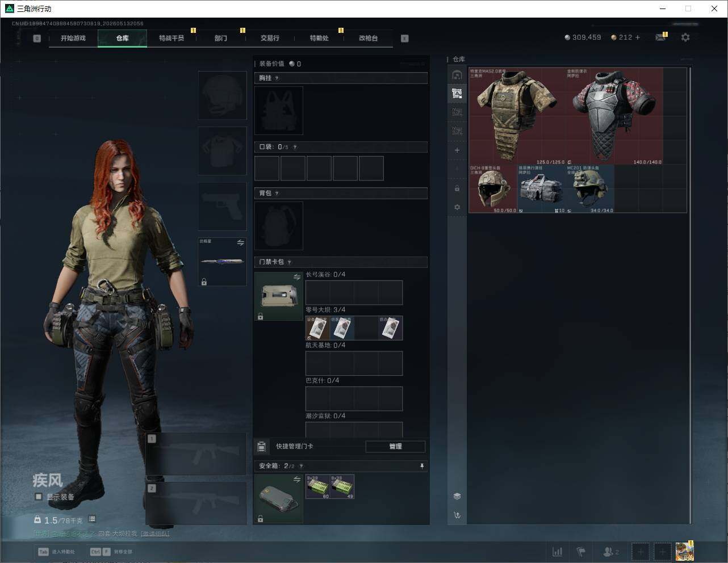Open the flag icon in the bottom bar
728x563 pixels.
coord(581,552)
